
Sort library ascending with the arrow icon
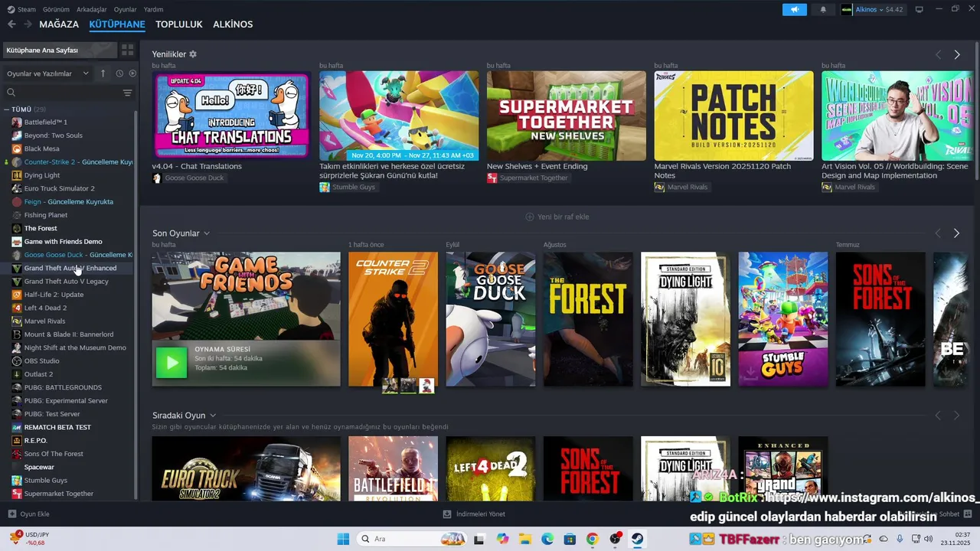click(103, 73)
